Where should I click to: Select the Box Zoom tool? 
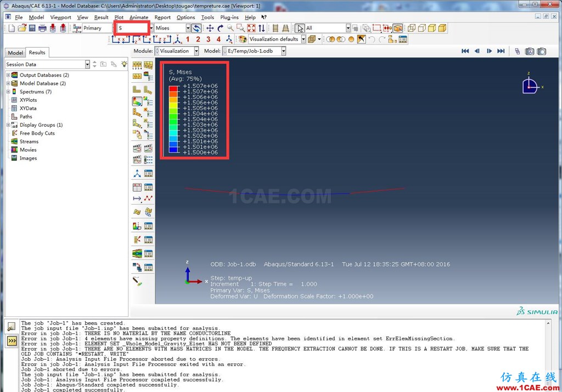pyautogui.click(x=240, y=28)
